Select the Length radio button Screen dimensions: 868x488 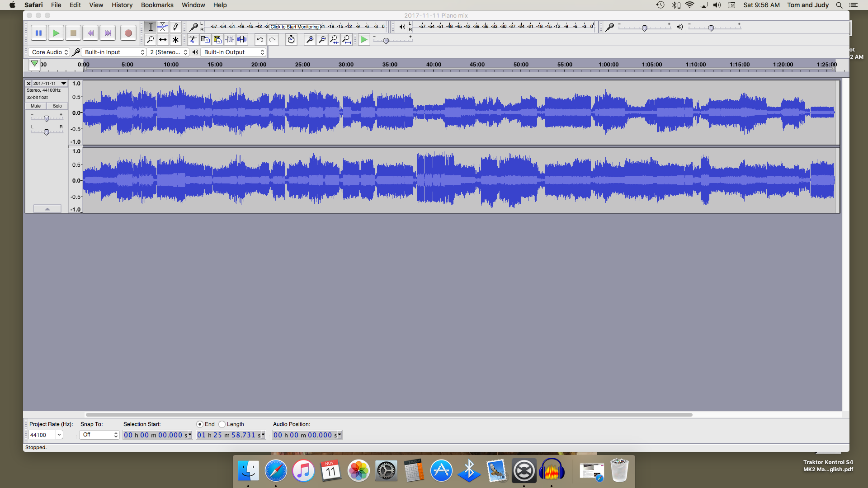[x=222, y=424]
